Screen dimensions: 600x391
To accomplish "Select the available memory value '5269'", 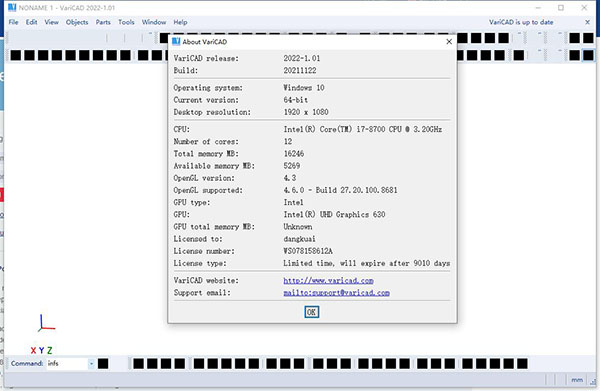I will [x=292, y=166].
